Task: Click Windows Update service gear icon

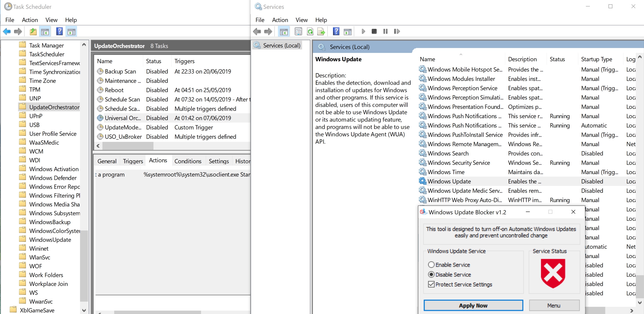Action: (x=422, y=181)
